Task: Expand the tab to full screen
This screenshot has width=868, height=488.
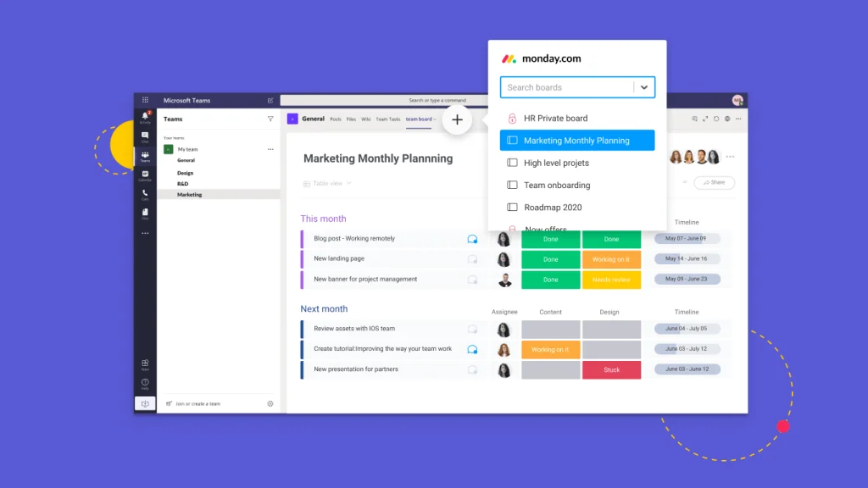Action: [705, 119]
